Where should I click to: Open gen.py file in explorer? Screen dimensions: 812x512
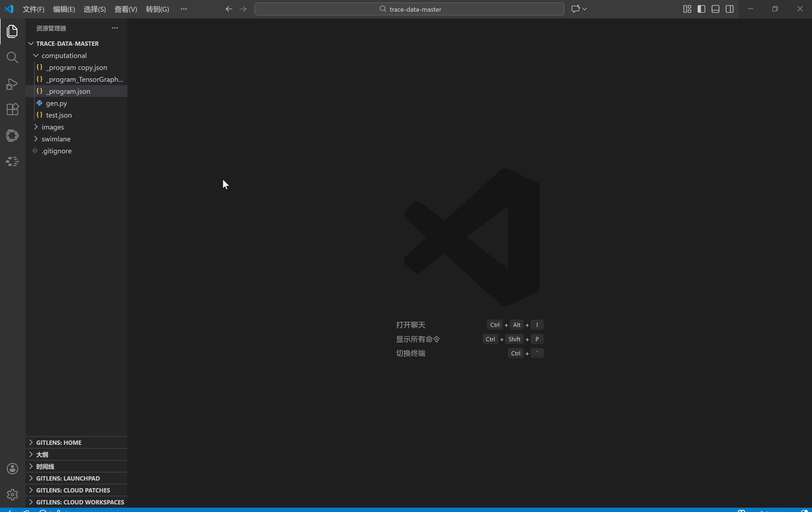56,103
